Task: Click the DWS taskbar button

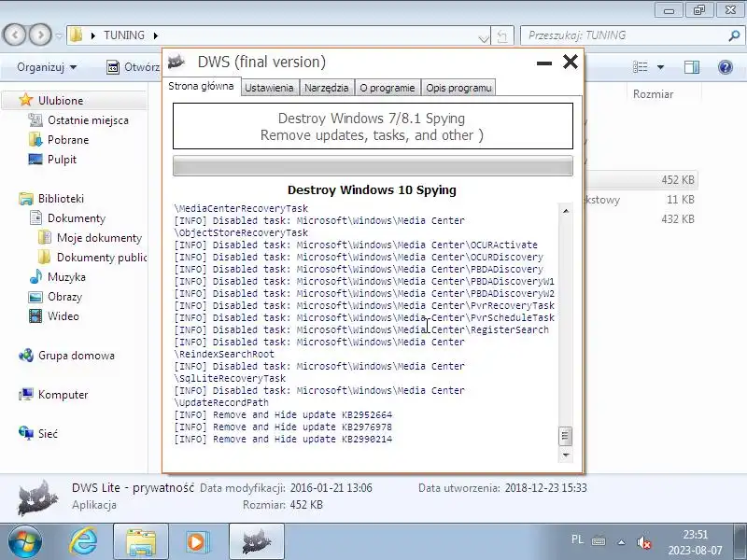Action: point(257,542)
